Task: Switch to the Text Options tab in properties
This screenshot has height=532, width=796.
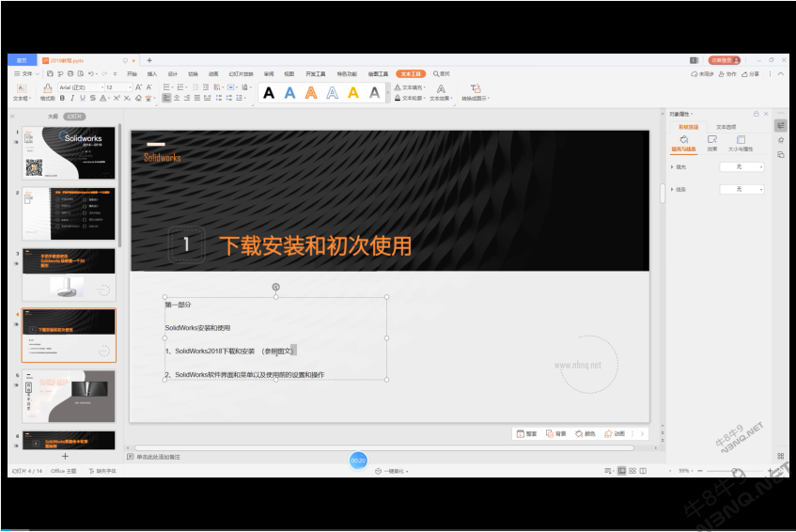Action: tap(726, 127)
